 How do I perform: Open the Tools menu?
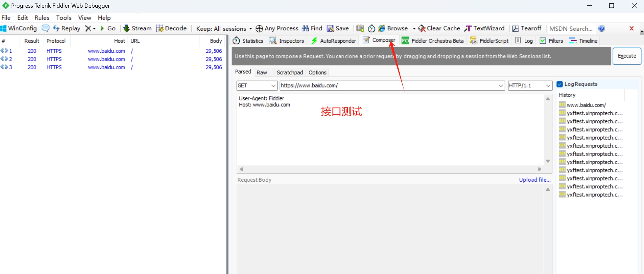64,18
